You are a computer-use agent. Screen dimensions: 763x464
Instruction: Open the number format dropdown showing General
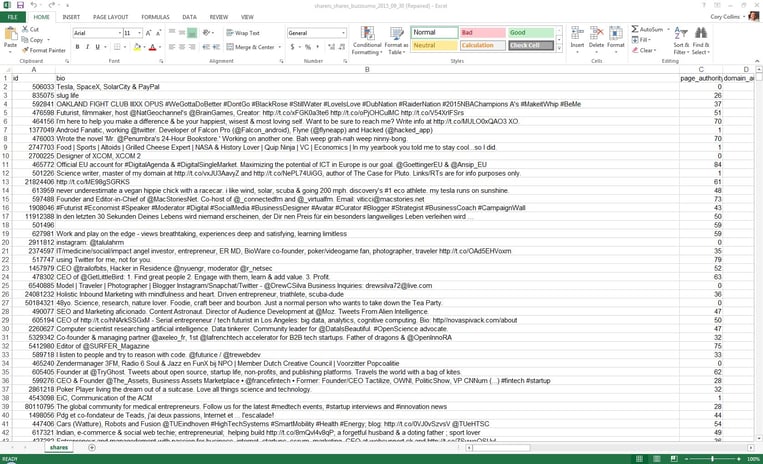pyautogui.click(x=343, y=33)
